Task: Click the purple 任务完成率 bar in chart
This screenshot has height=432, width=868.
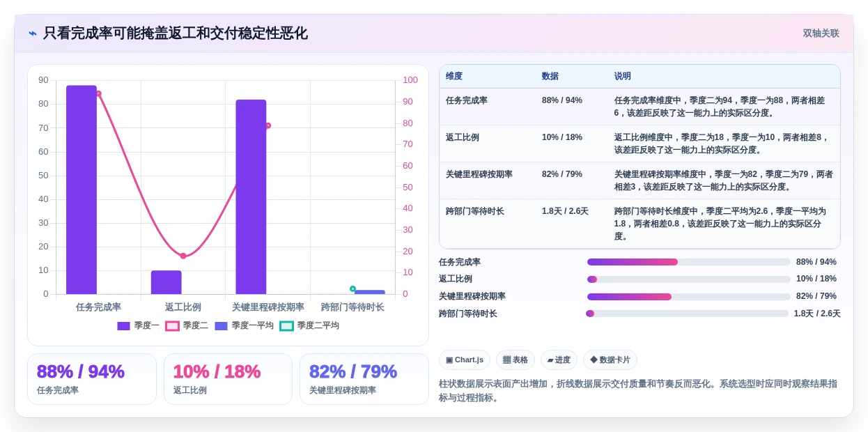Action: (x=82, y=190)
